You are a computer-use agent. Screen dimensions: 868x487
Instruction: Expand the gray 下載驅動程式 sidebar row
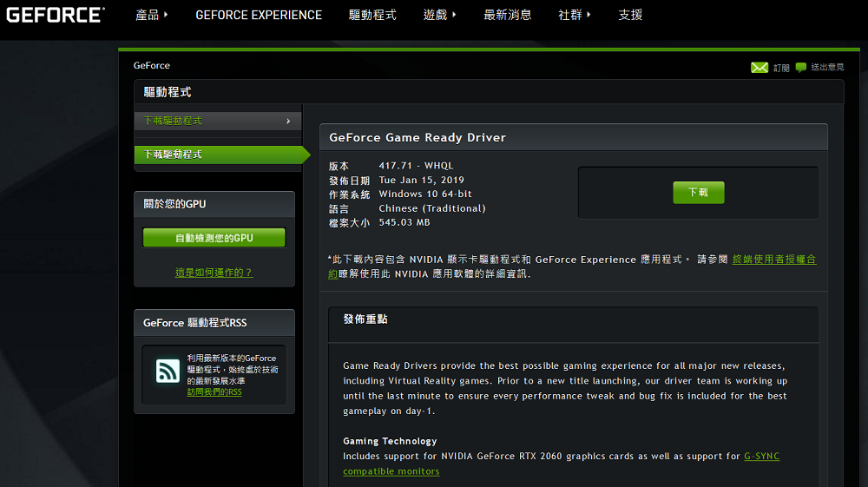coord(218,121)
